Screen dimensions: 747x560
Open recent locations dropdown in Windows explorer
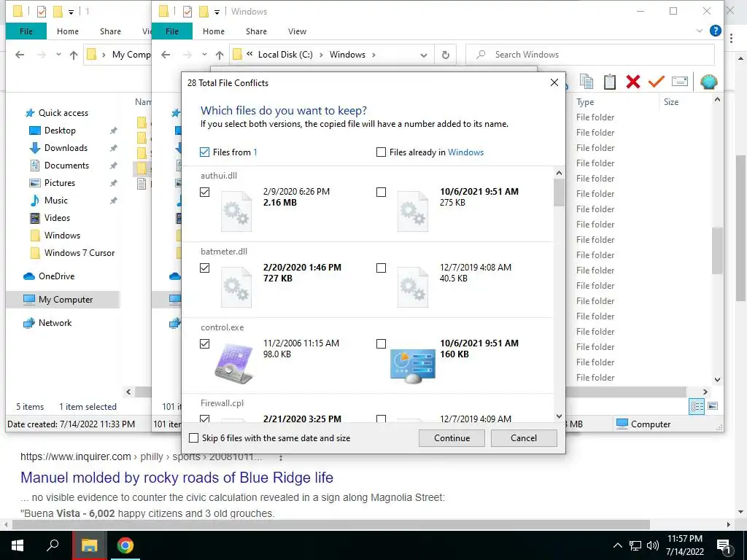click(x=204, y=55)
